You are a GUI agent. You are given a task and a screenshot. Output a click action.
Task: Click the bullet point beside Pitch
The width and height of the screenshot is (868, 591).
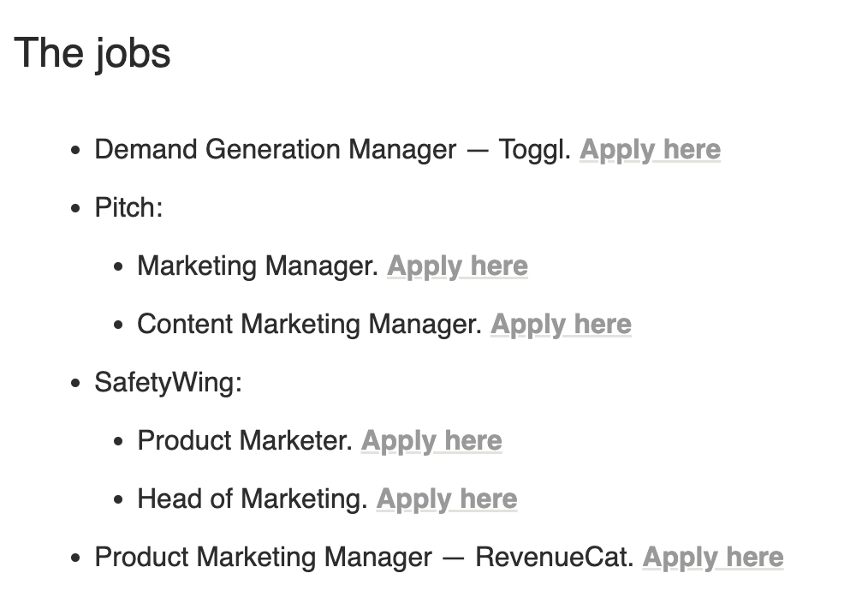tap(76, 209)
